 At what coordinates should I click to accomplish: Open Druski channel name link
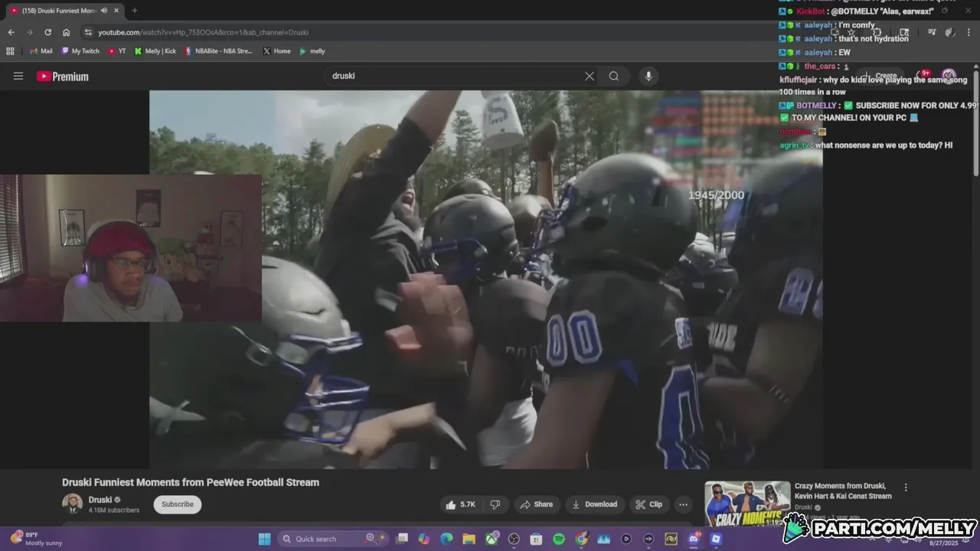point(100,500)
